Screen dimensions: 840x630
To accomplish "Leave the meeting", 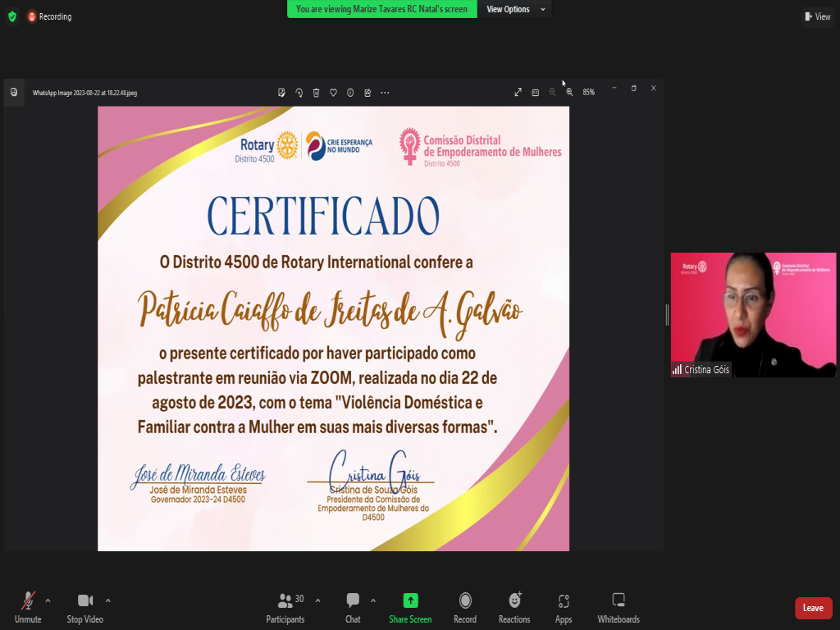I will coord(813,608).
